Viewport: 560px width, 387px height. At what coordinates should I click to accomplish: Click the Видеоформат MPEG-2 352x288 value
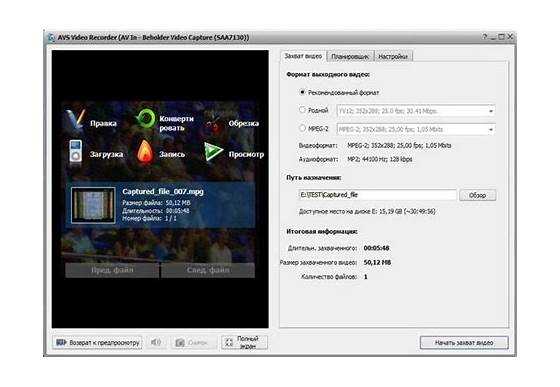point(399,146)
